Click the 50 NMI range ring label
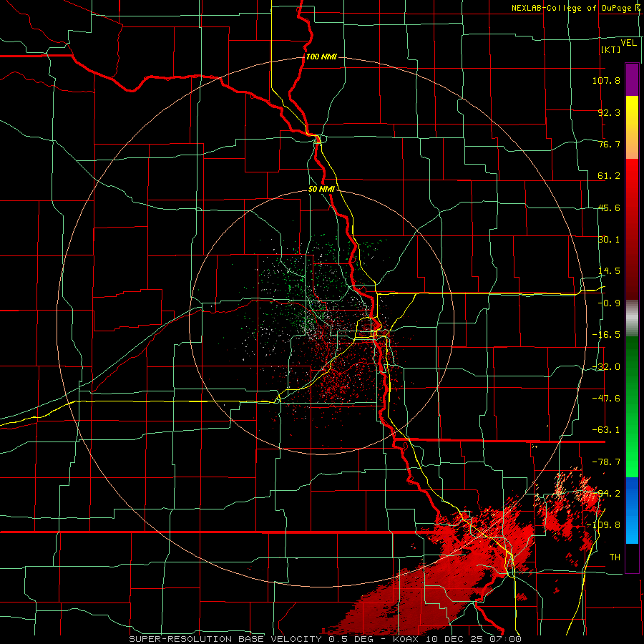 [321, 190]
